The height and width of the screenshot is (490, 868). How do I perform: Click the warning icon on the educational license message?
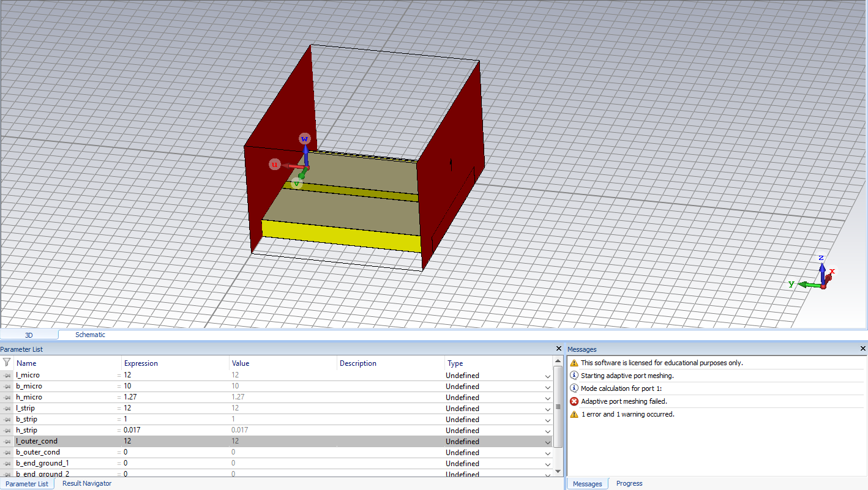click(x=574, y=363)
